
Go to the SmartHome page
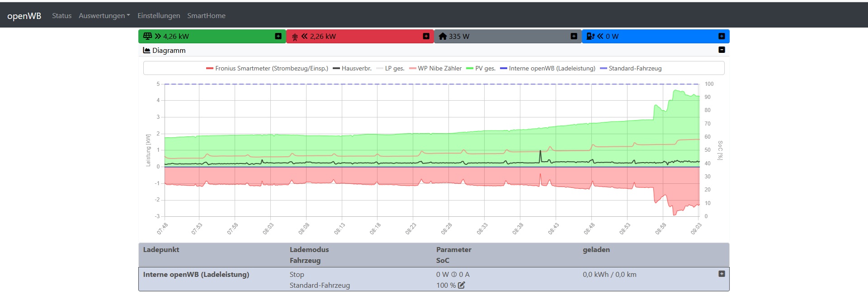pos(206,16)
